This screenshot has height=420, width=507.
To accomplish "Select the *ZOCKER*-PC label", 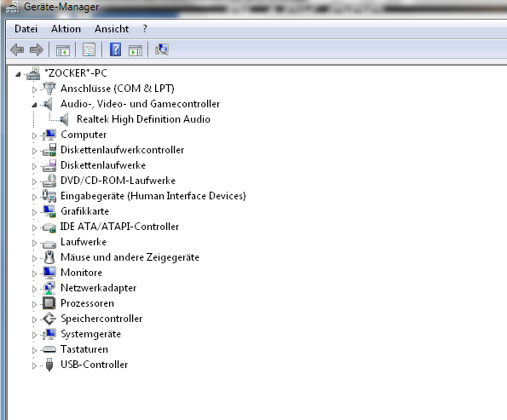I will [76, 73].
